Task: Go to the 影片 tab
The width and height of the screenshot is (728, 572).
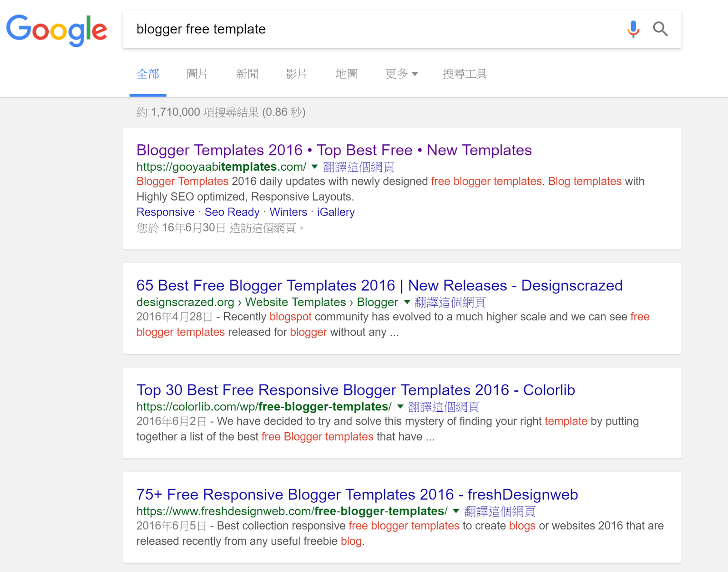Action: [x=296, y=74]
